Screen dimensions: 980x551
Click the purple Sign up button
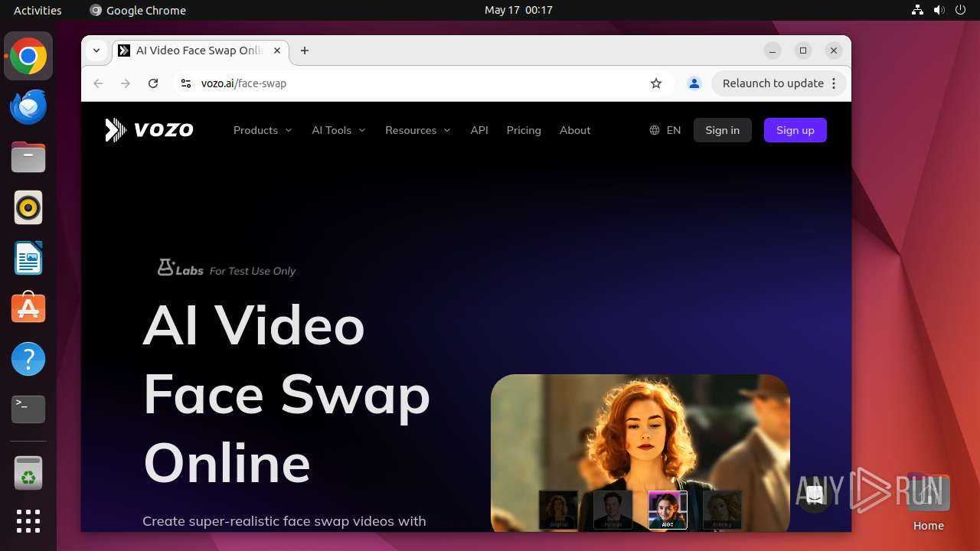795,130
